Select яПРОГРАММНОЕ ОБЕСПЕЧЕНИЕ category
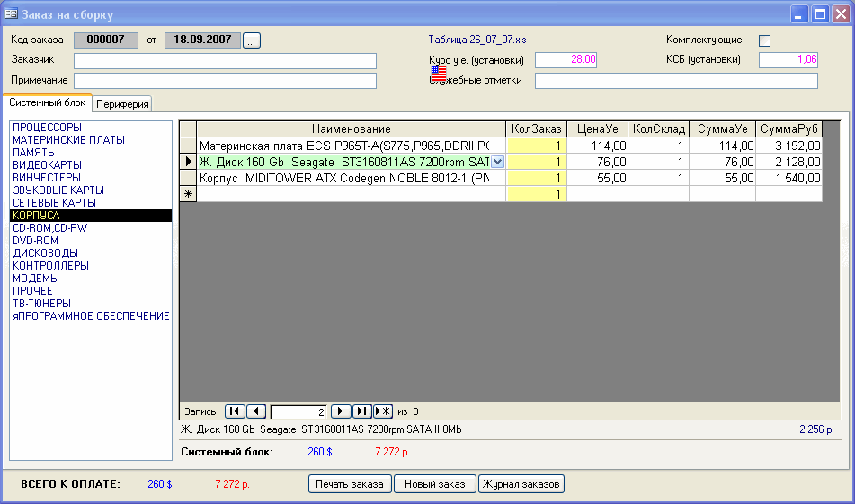The height and width of the screenshot is (504, 855). pyautogui.click(x=91, y=315)
